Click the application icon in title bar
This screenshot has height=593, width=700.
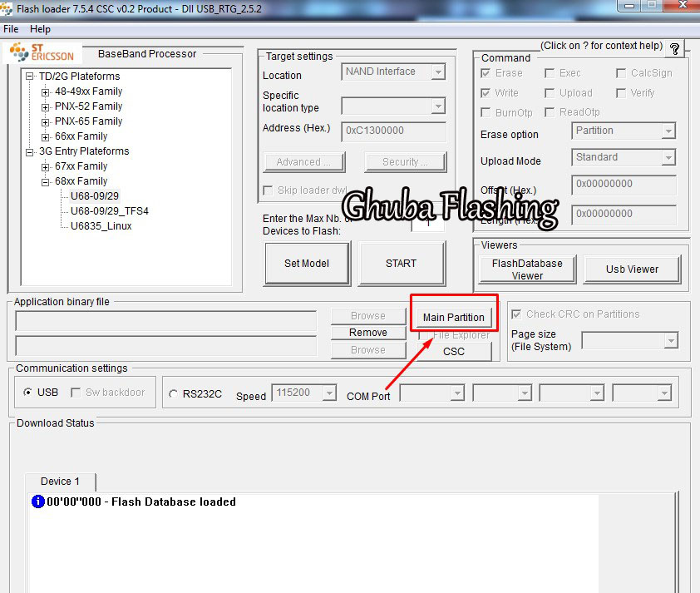pyautogui.click(x=7, y=8)
